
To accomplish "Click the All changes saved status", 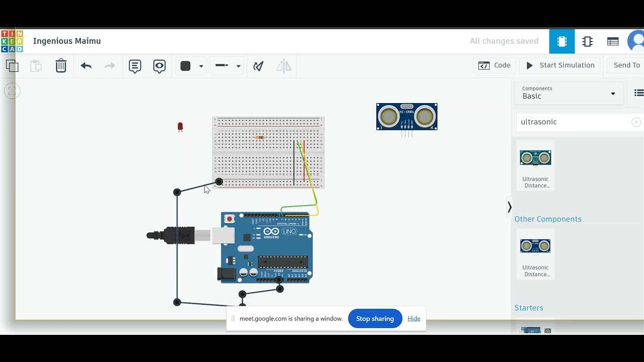I will coord(504,41).
